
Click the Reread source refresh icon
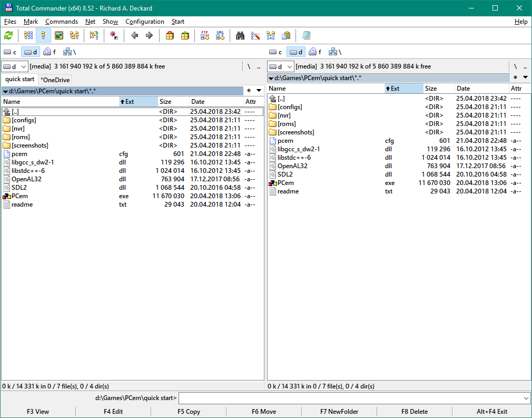pyautogui.click(x=8, y=36)
